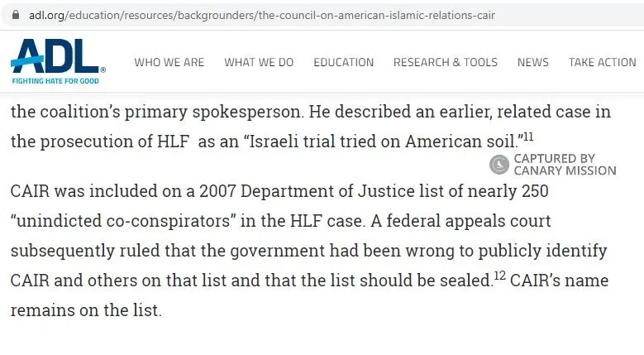Select the TAKE ACTION nav item
The width and height of the screenshot is (644, 355).
tap(602, 62)
